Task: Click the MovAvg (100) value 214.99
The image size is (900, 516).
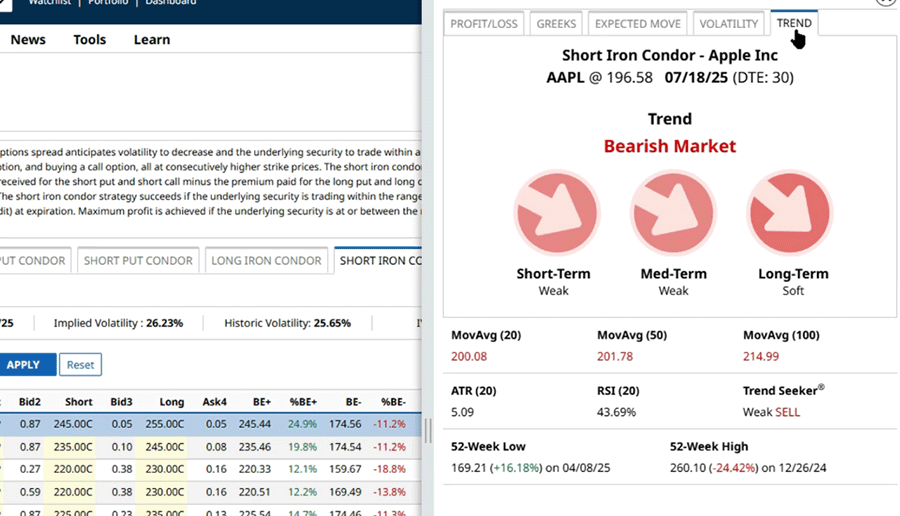Action: (x=761, y=356)
